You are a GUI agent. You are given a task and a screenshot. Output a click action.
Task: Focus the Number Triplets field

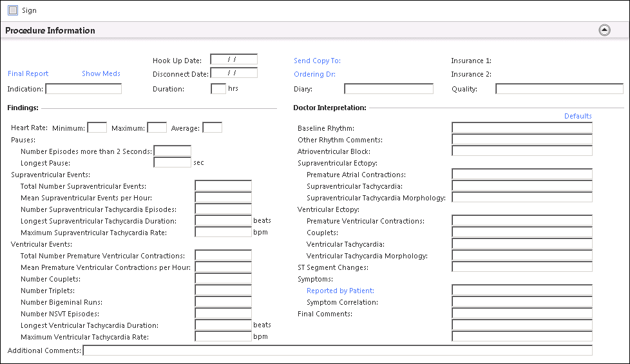(224, 290)
